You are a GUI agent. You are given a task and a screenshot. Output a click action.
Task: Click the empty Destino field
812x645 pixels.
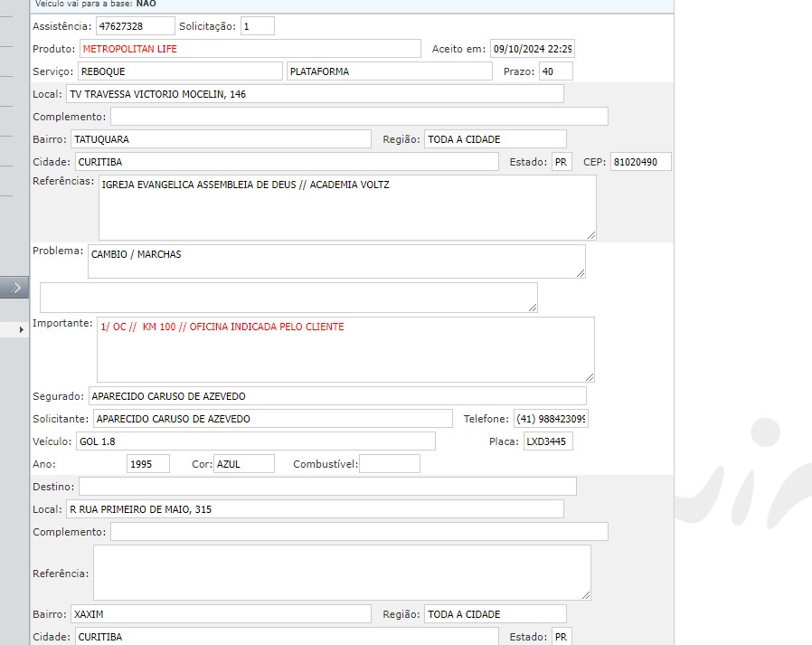[x=327, y=487]
